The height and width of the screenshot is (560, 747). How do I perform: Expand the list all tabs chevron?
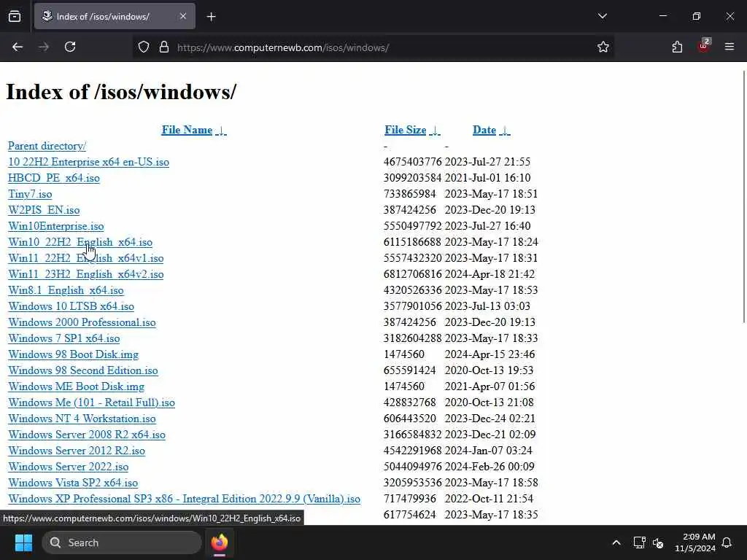point(602,16)
